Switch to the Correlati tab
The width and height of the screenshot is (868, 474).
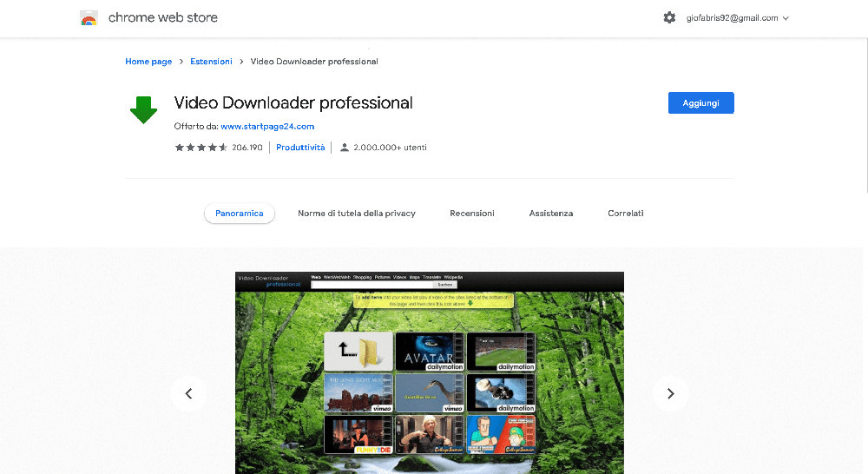(626, 214)
